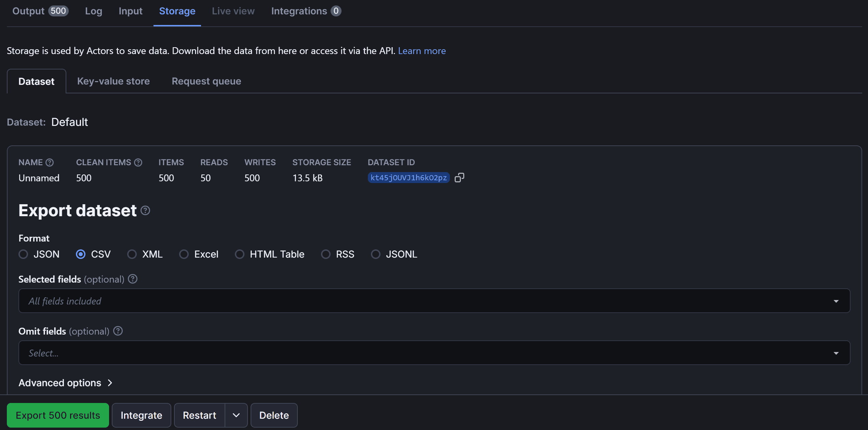Open the Learn more link
This screenshot has height=430, width=868.
tap(422, 51)
